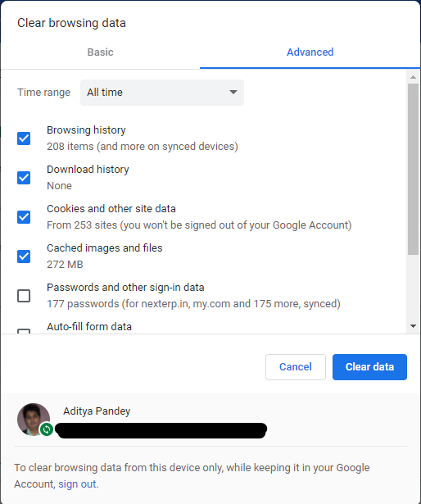Click the 'Browsing history' label
Image resolution: width=421 pixels, height=504 pixels.
tap(86, 130)
